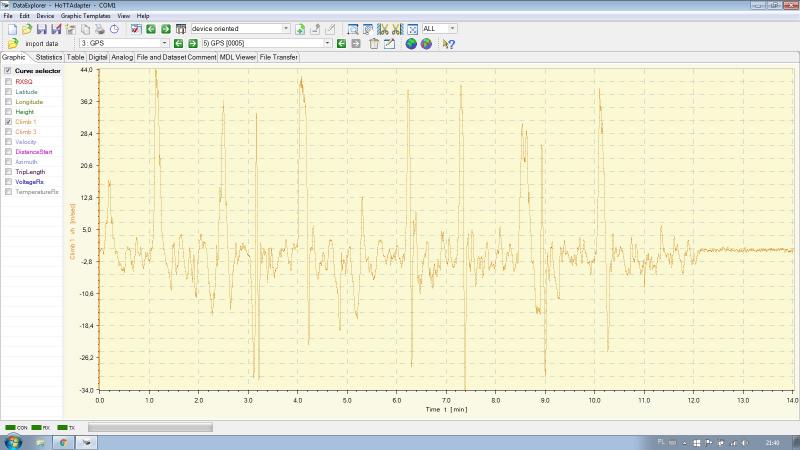
Task: Click the clock time settings icon
Action: coord(114,29)
